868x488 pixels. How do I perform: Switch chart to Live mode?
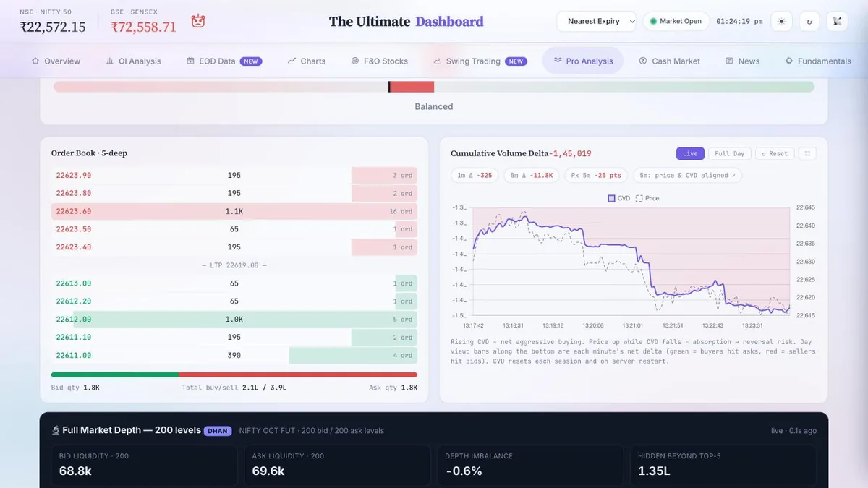coord(690,153)
